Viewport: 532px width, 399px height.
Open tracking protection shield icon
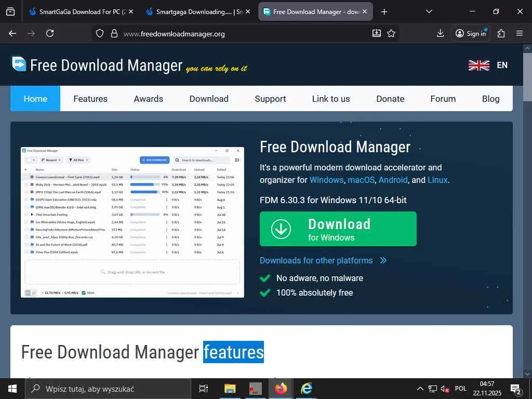tap(99, 34)
